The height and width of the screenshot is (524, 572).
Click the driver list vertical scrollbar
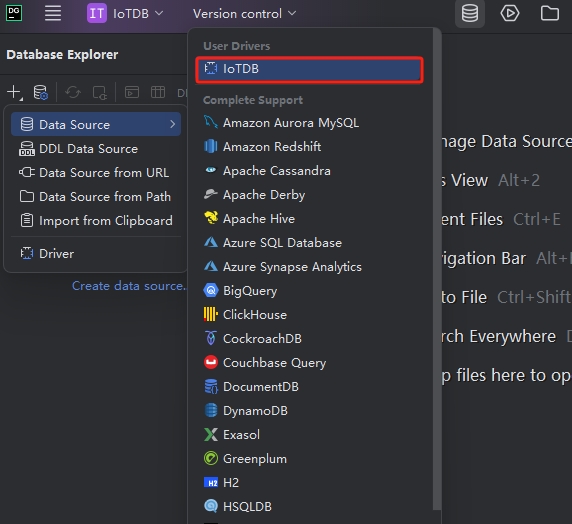coord(437,269)
